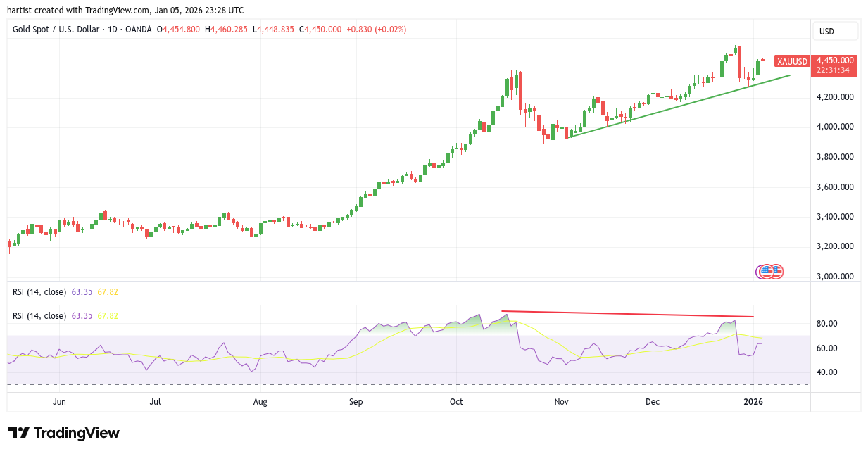This screenshot has width=868, height=454.
Task: Click the 2026 label on time axis
Action: pos(753,402)
